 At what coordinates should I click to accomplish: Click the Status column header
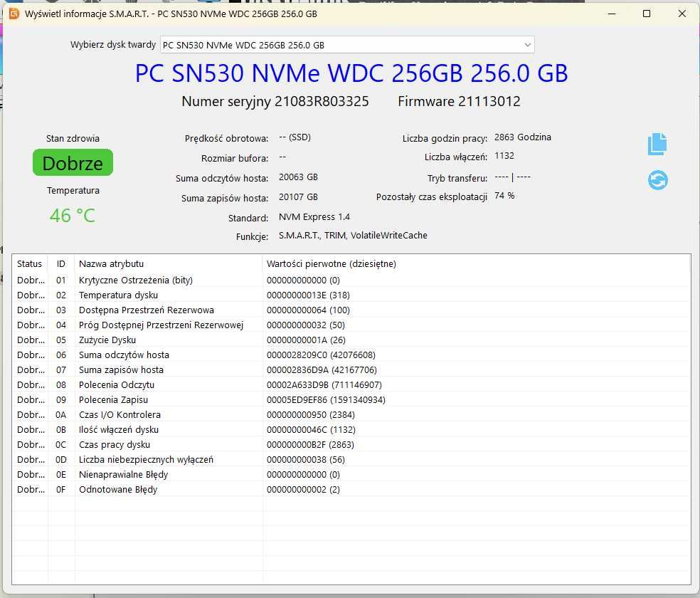[x=29, y=263]
